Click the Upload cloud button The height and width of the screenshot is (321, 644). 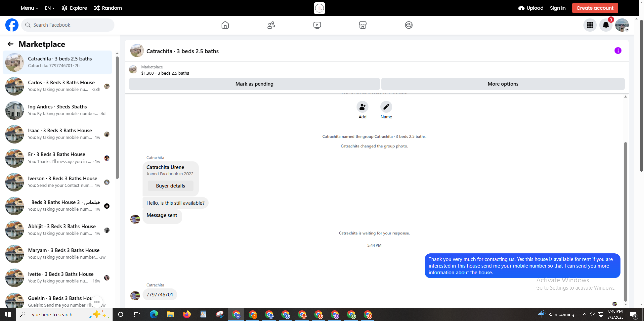point(531,8)
